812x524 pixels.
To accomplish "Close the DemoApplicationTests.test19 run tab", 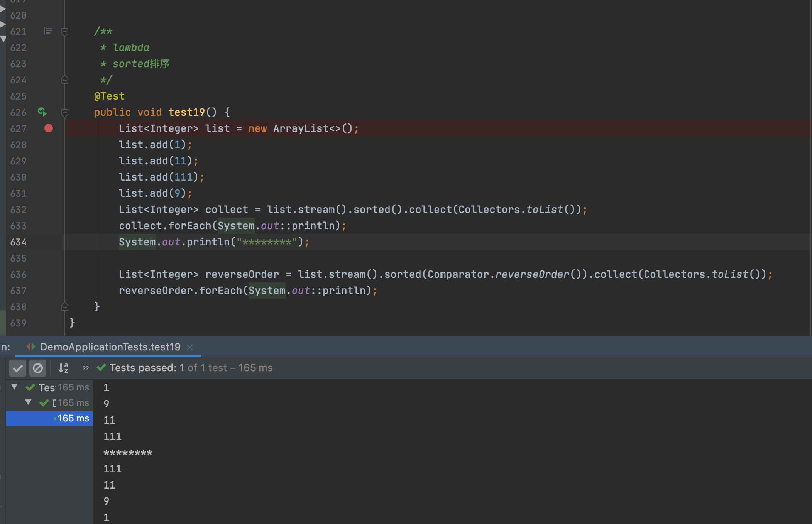I will [x=190, y=347].
